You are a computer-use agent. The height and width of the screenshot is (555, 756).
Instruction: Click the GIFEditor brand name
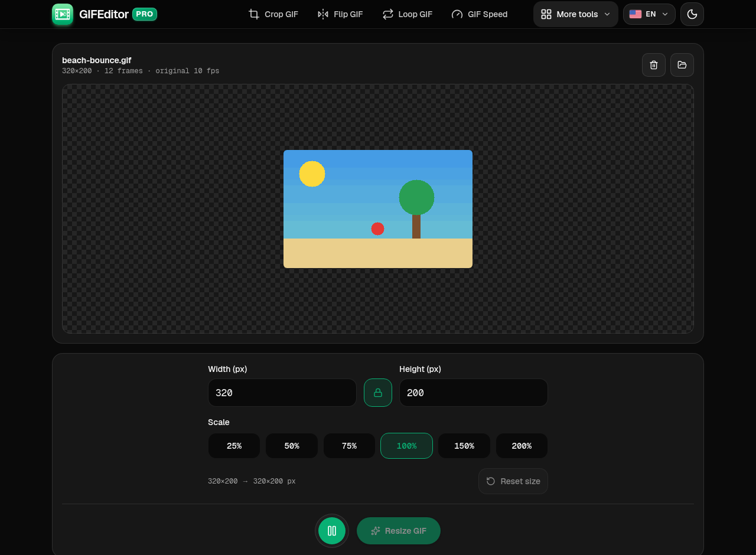point(104,14)
